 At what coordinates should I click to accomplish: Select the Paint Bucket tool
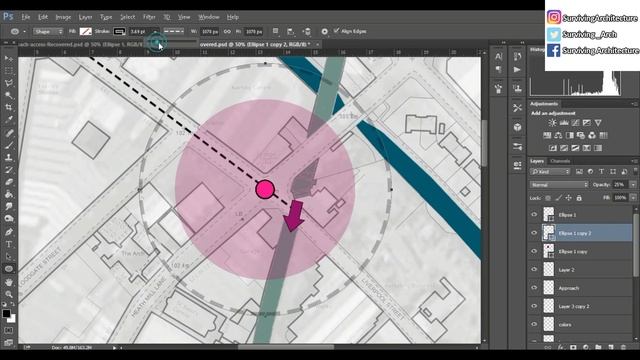pyautogui.click(x=9, y=194)
